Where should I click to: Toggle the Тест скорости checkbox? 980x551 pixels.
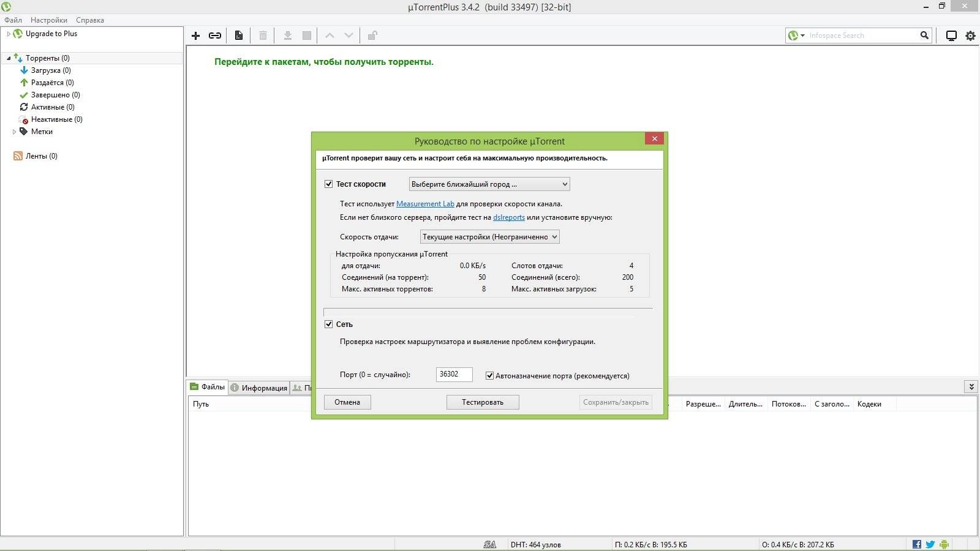[328, 184]
